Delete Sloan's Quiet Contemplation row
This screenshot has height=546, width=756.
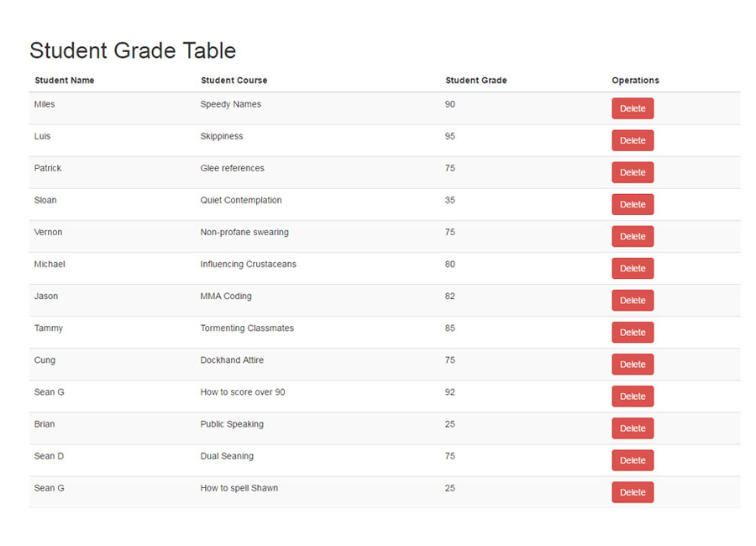[x=633, y=204]
